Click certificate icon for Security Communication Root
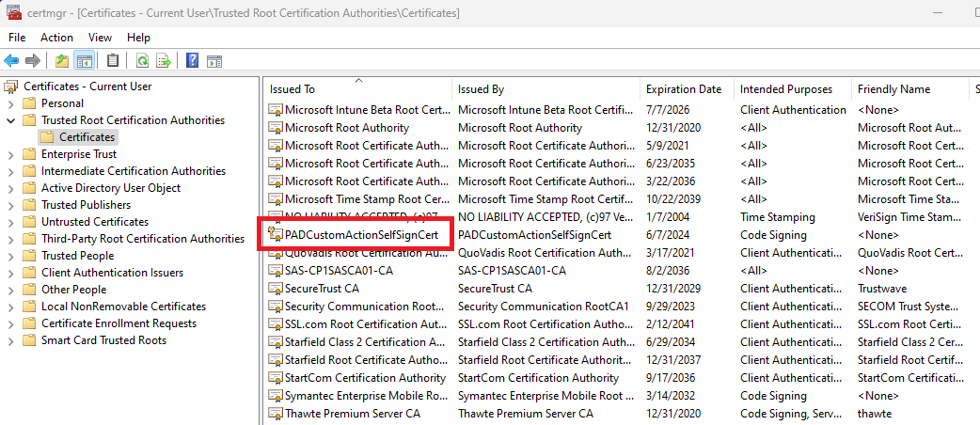 pyautogui.click(x=275, y=307)
